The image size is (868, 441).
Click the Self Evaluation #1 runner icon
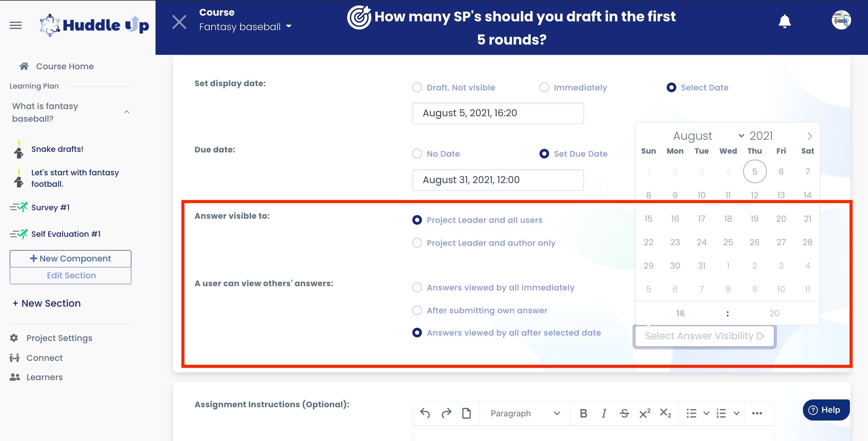click(x=19, y=233)
